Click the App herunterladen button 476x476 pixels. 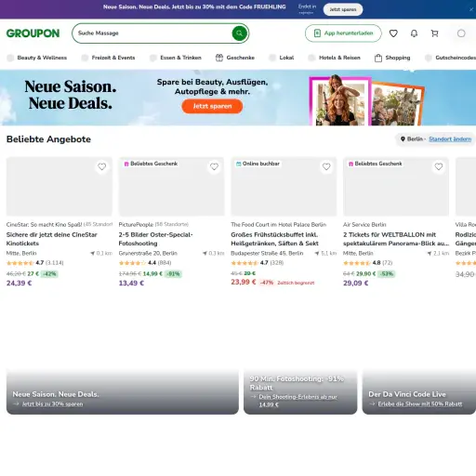coord(343,33)
